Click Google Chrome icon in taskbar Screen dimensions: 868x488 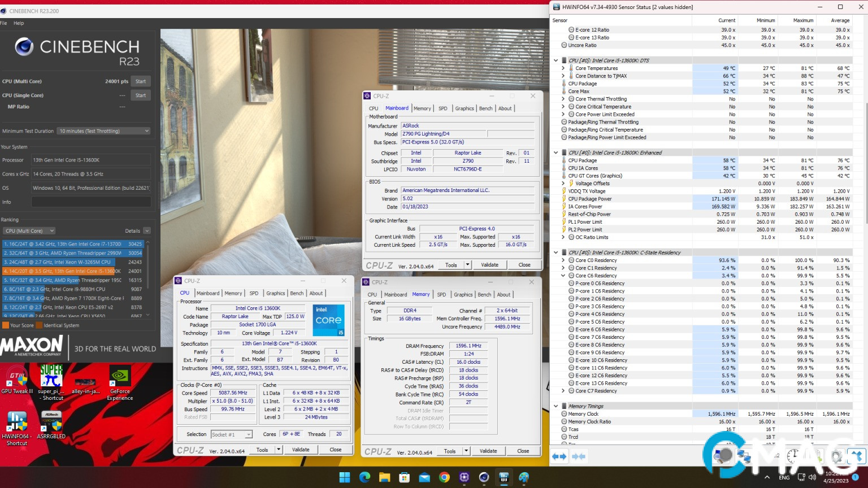pos(444,477)
